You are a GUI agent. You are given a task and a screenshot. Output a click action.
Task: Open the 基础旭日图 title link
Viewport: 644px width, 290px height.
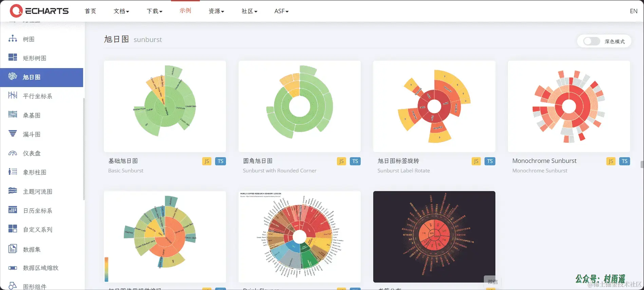tap(123, 161)
